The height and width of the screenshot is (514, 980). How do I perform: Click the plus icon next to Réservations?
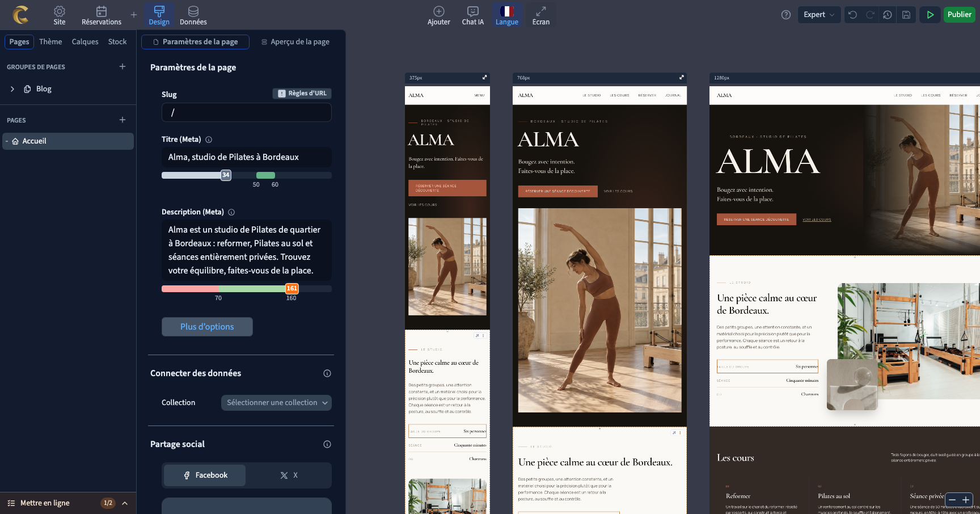click(134, 15)
